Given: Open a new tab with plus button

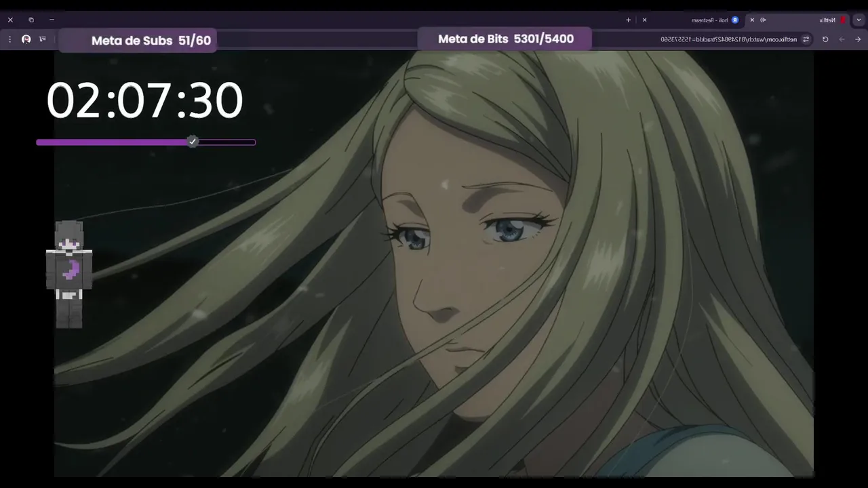Looking at the screenshot, I should point(628,20).
